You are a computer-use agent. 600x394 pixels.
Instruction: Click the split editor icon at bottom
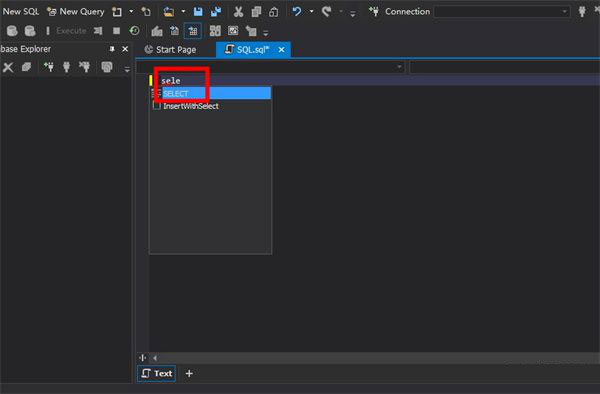click(x=143, y=358)
